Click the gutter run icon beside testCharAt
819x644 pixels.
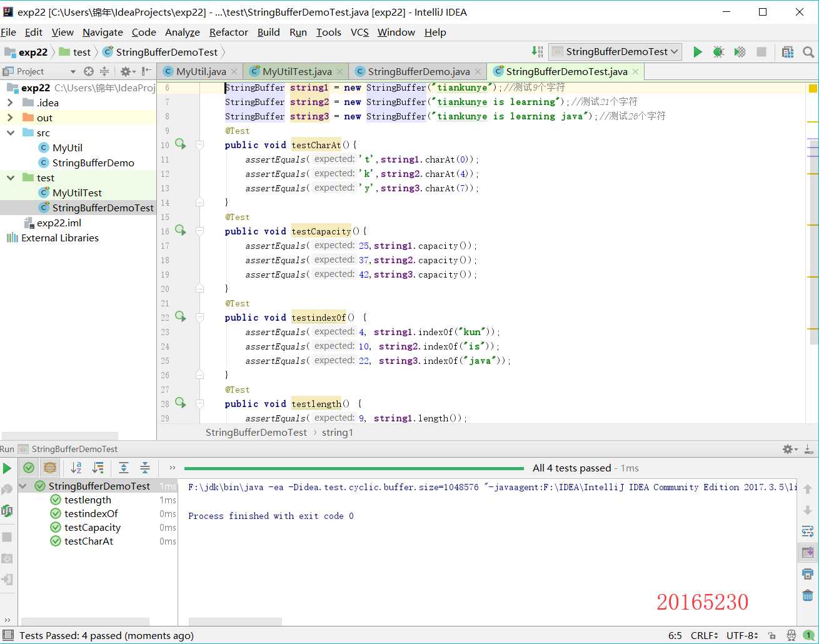(181, 144)
